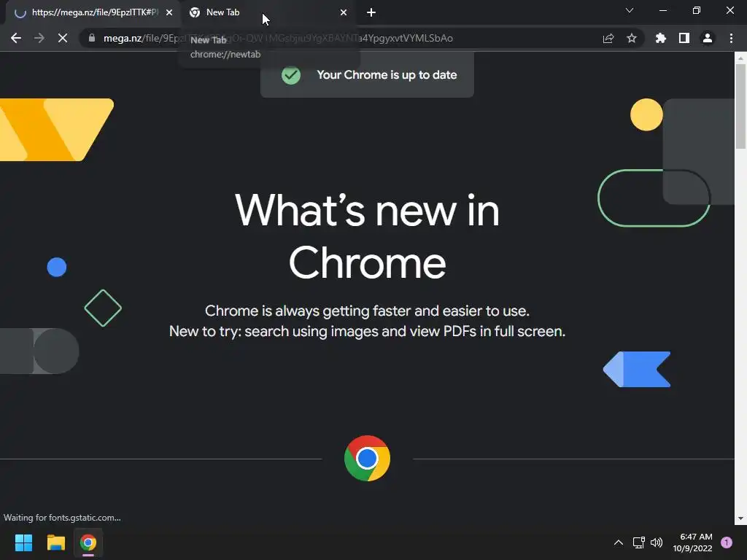Open the notification center badge
Viewport: 747px width, 560px height.
[x=727, y=542]
